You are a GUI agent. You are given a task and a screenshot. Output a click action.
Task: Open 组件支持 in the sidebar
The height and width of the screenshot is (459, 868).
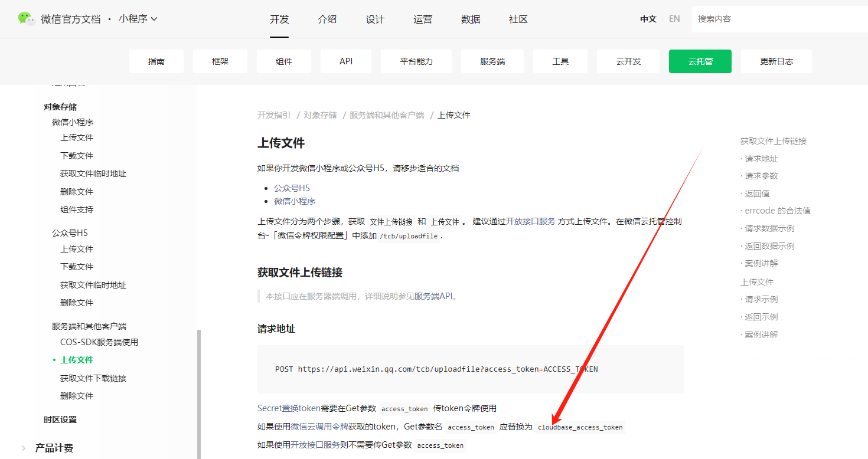[x=77, y=209]
